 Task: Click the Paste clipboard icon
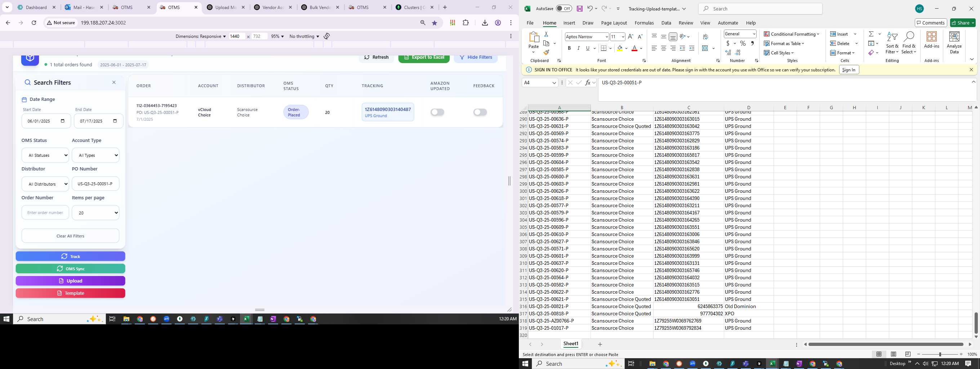[534, 37]
